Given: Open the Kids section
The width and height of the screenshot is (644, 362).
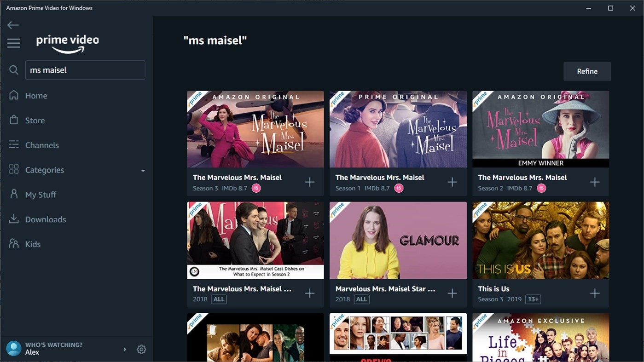Looking at the screenshot, I should tap(33, 244).
